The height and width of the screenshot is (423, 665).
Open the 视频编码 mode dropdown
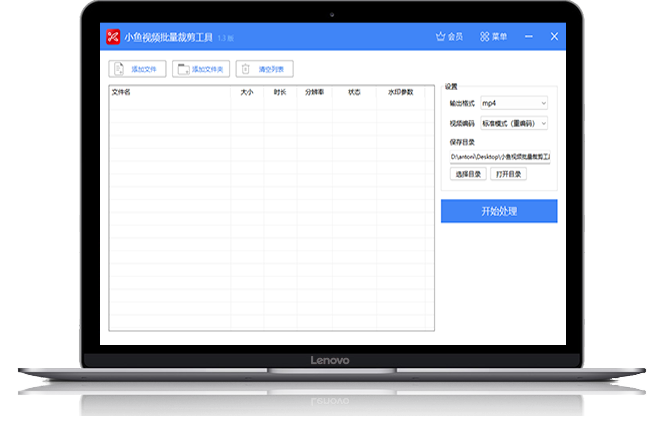coord(514,123)
